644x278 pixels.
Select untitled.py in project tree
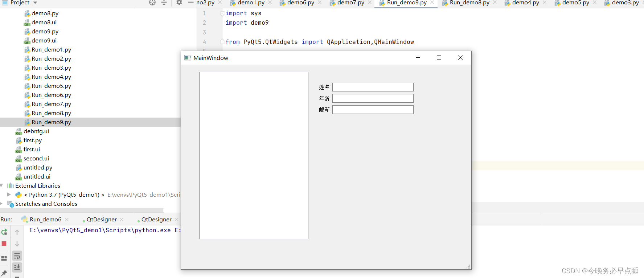38,168
